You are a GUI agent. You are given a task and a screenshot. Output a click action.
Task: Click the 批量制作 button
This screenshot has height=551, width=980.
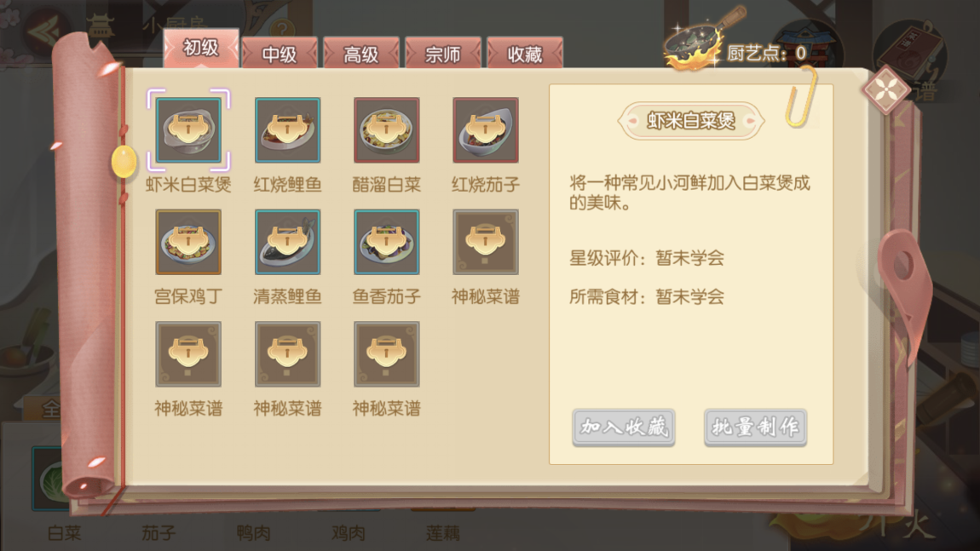tap(755, 428)
